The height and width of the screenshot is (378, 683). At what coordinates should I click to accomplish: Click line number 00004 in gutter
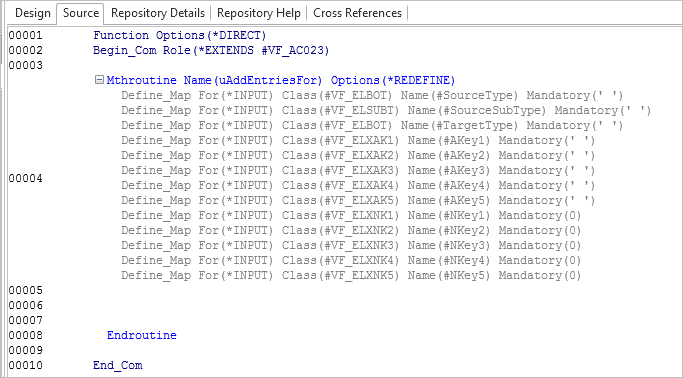(26, 179)
